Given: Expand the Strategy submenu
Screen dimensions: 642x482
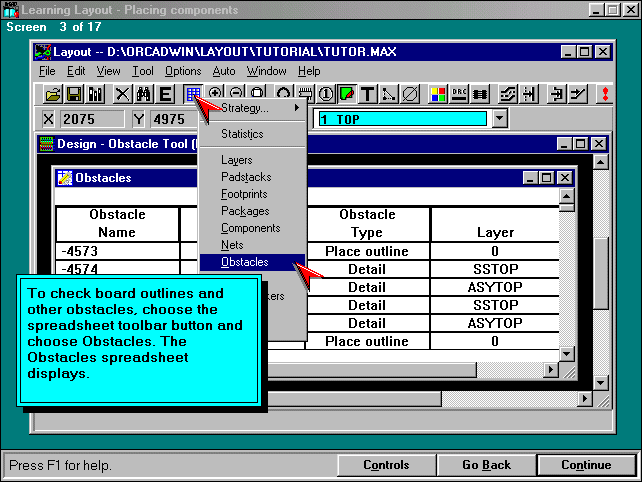Looking at the screenshot, I should [x=251, y=108].
